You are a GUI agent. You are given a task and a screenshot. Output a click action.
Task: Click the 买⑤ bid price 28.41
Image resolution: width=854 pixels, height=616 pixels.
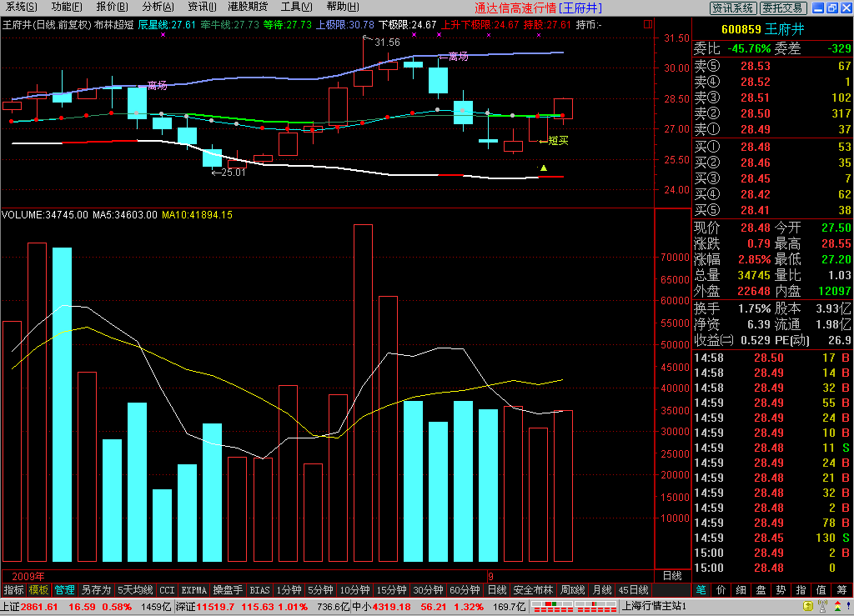756,210
